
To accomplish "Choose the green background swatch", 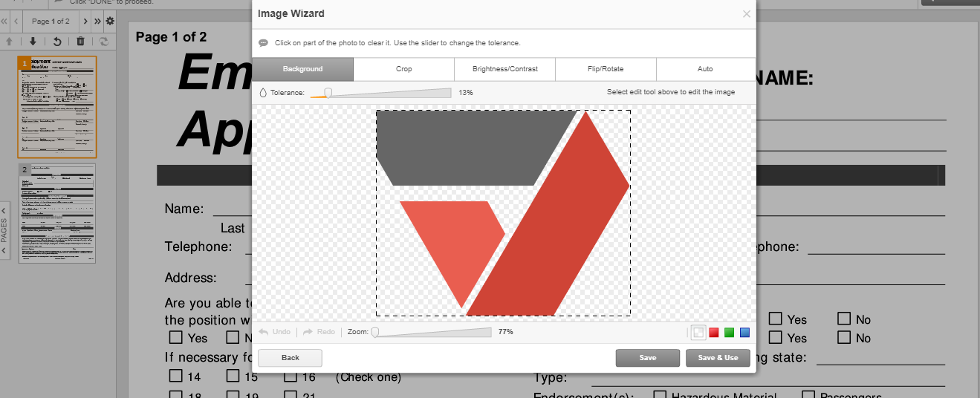I will point(730,333).
